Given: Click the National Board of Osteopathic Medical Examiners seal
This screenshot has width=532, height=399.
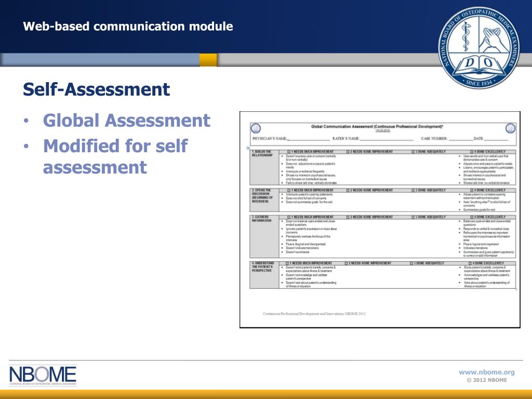Looking at the screenshot, I should point(478,48).
